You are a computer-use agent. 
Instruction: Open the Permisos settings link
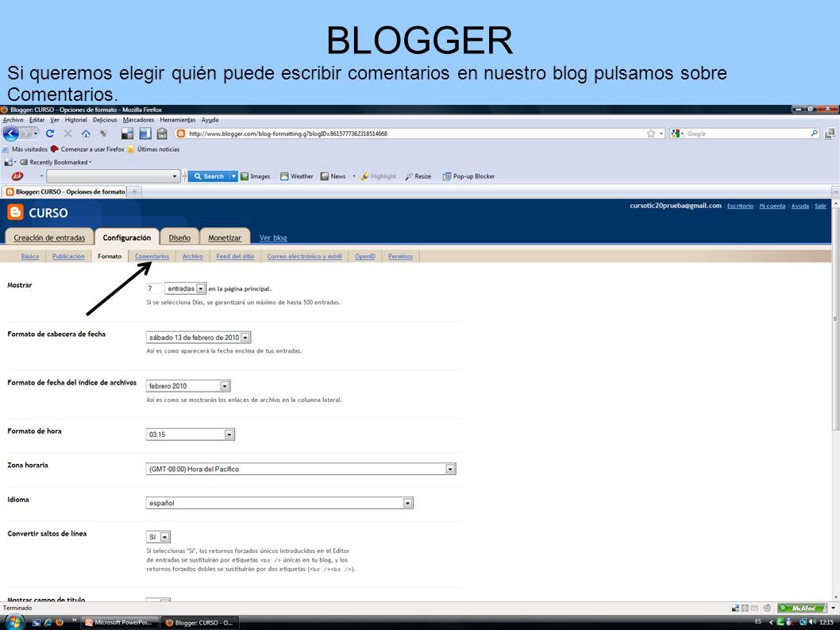click(400, 257)
